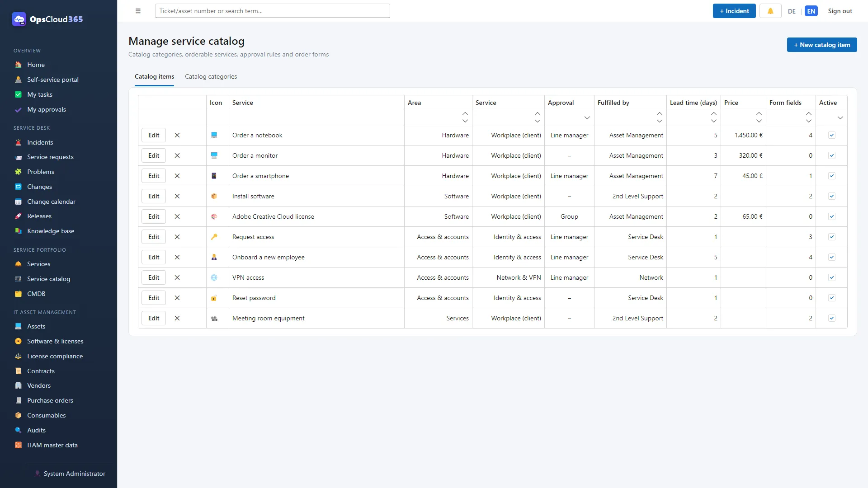Click the Home icon in sidebar
The width and height of the screenshot is (868, 488).
[x=18, y=65]
